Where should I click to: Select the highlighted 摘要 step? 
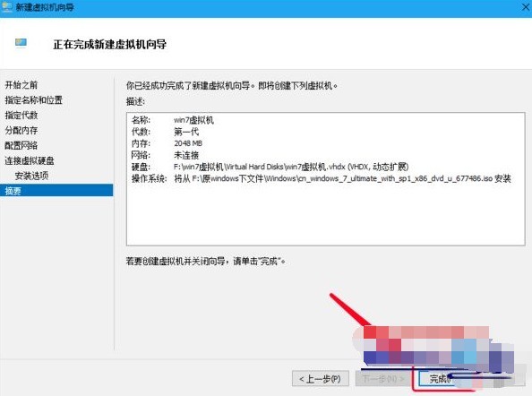56,190
